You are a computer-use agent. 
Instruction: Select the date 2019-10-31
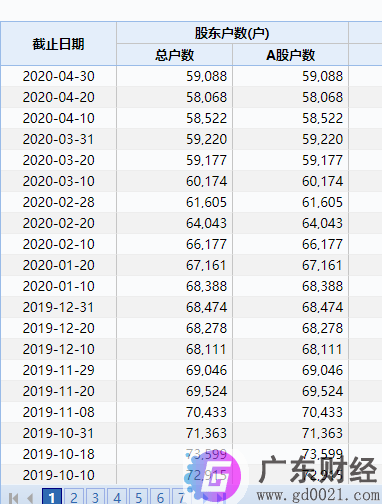[59, 433]
